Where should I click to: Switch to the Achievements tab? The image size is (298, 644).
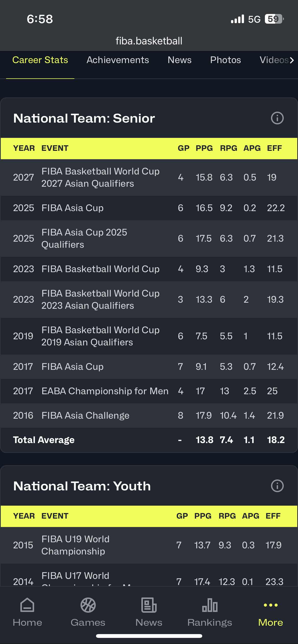tap(118, 60)
